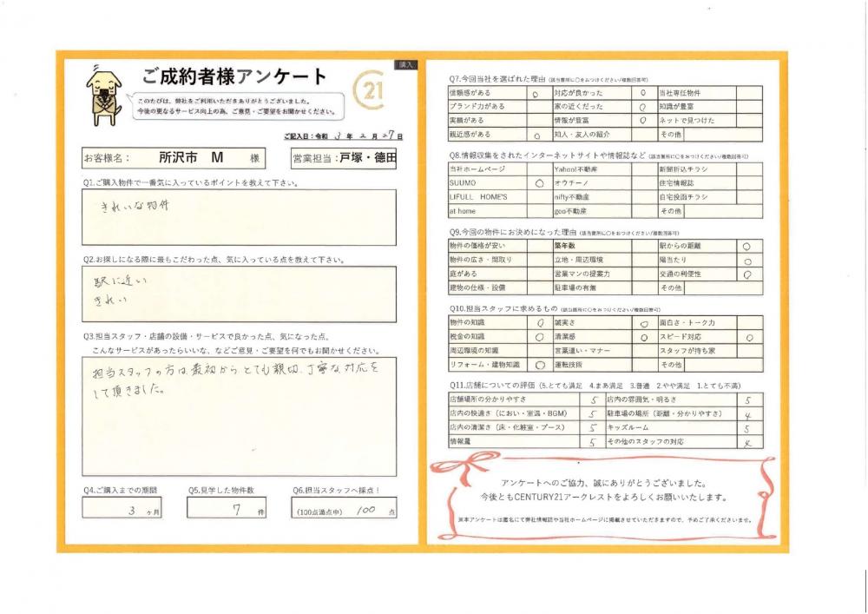Click the 新聞折込チラシ label
The width and height of the screenshot is (868, 614).
684,169
